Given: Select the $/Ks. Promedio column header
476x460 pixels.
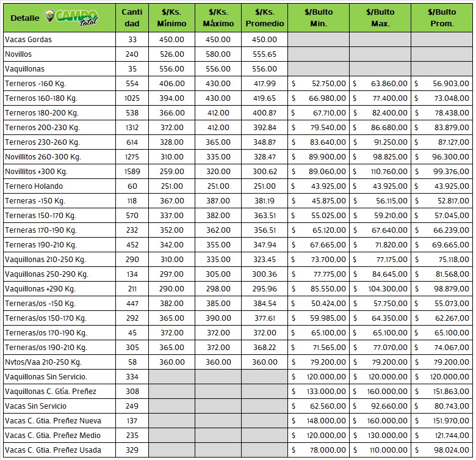Looking at the screenshot, I should click(x=264, y=18).
